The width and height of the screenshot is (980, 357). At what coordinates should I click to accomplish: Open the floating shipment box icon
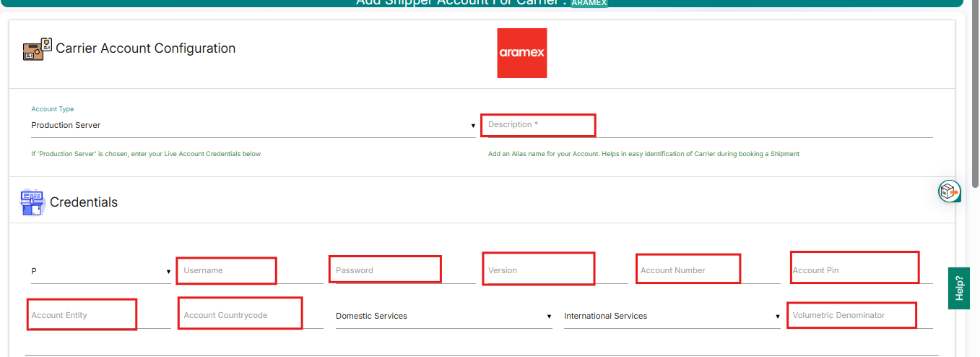949,191
